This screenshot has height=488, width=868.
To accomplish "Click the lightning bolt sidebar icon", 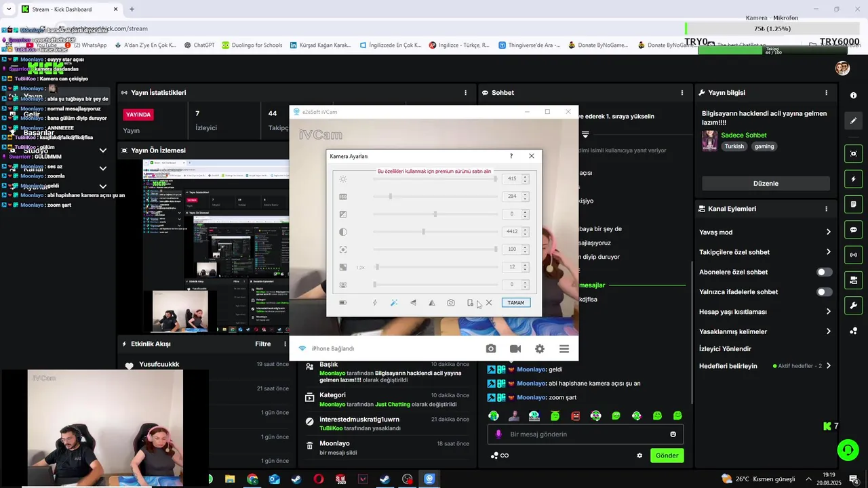I will tap(853, 179).
